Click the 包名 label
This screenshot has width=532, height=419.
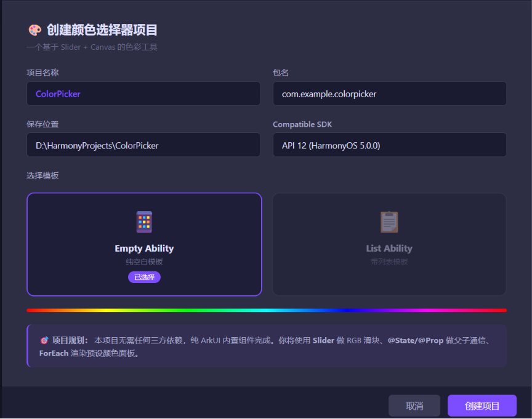tap(281, 73)
